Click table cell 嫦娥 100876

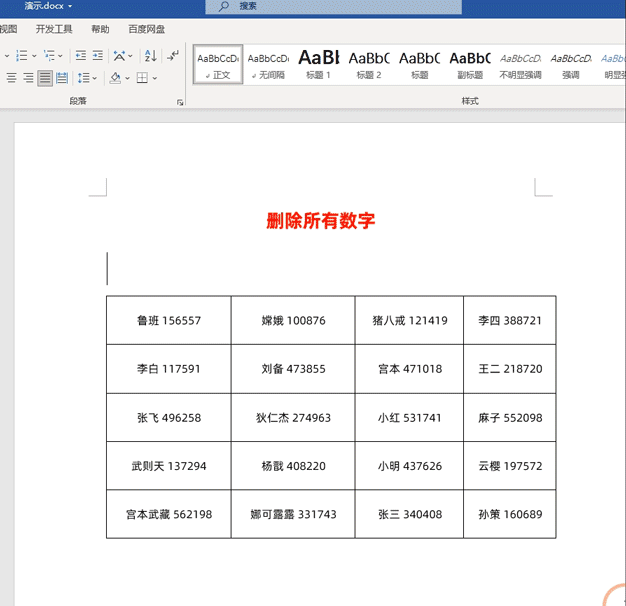pos(293,320)
